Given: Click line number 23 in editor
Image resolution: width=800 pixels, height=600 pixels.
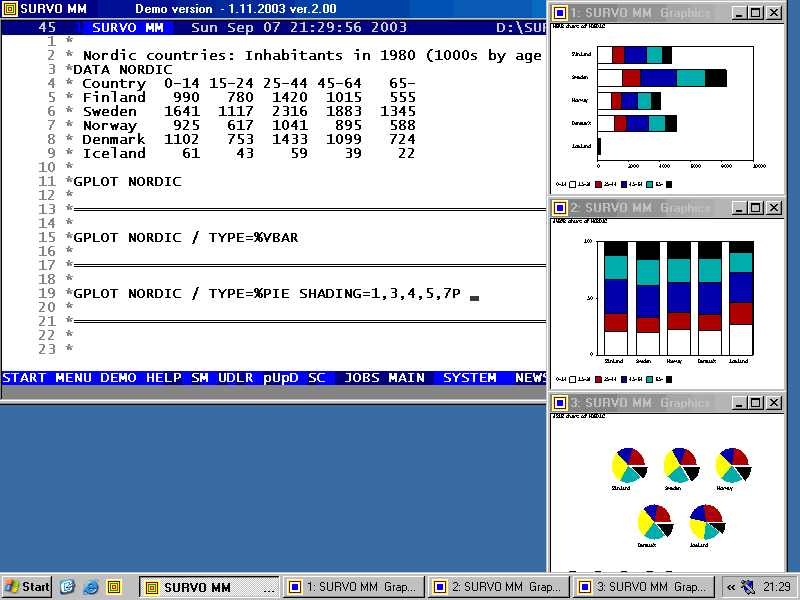Looking at the screenshot, I should [x=46, y=349].
